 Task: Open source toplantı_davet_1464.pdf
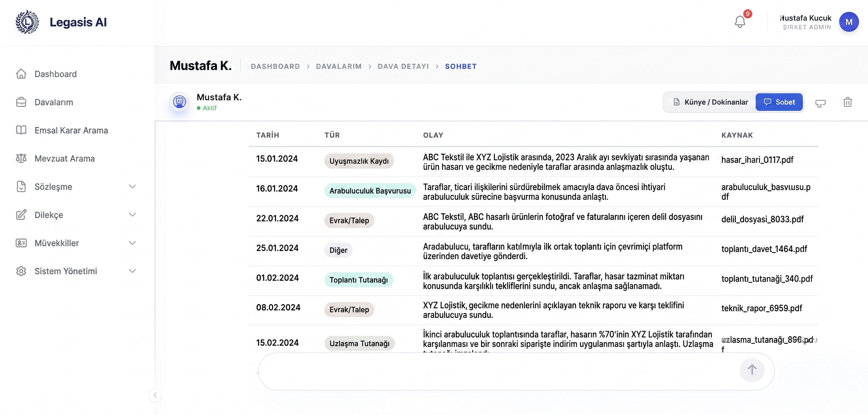(764, 249)
